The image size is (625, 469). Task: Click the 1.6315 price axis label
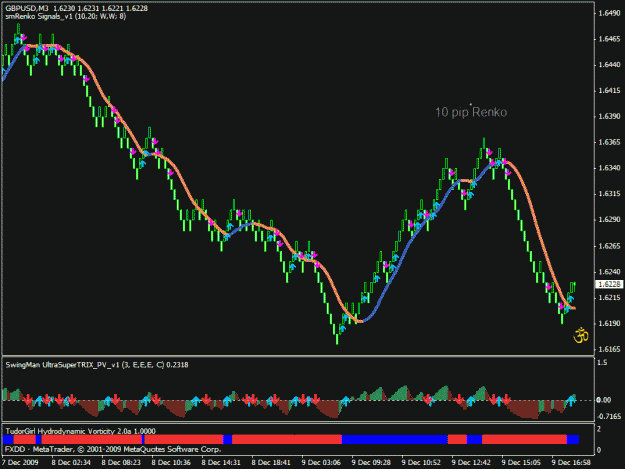[609, 194]
